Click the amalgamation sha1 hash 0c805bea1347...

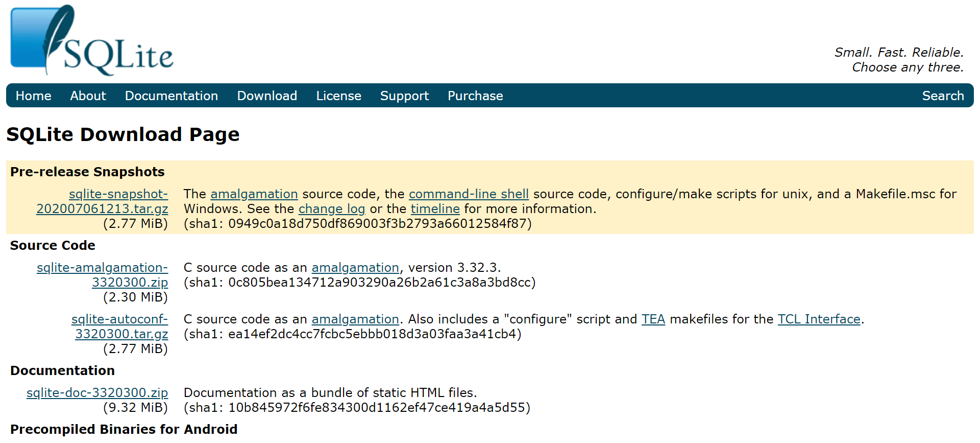(379, 283)
